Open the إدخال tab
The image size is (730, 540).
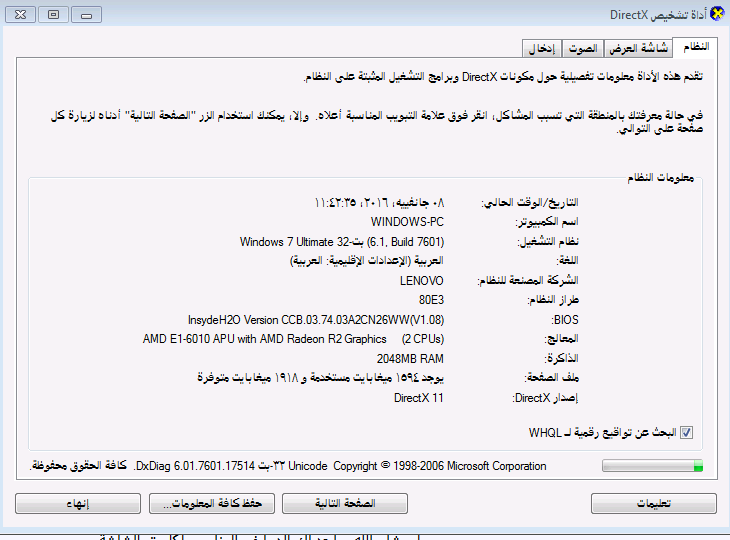542,48
